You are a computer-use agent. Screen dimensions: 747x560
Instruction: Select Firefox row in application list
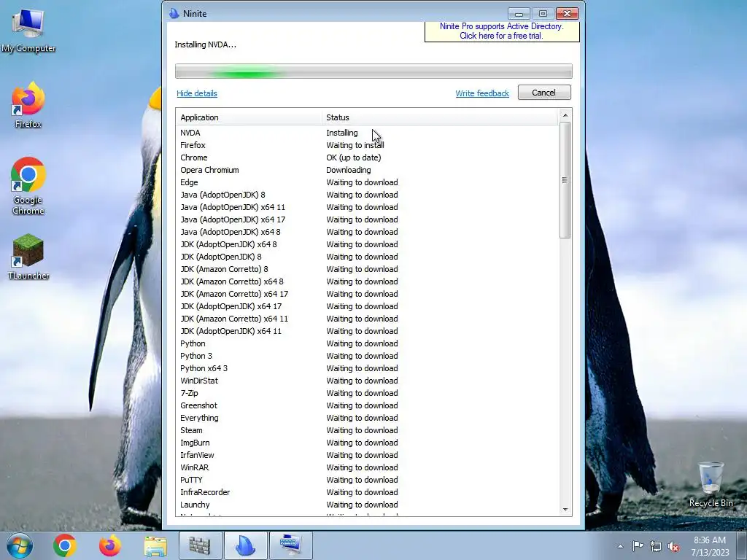367,145
